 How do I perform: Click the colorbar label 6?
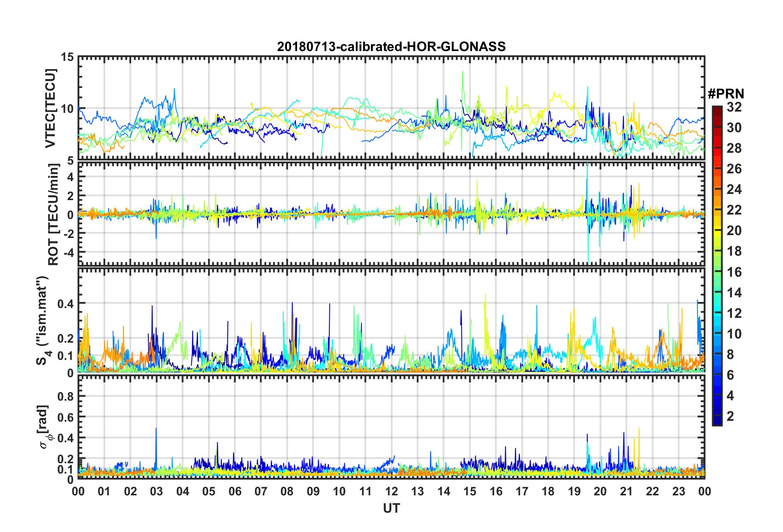pyautogui.click(x=730, y=375)
